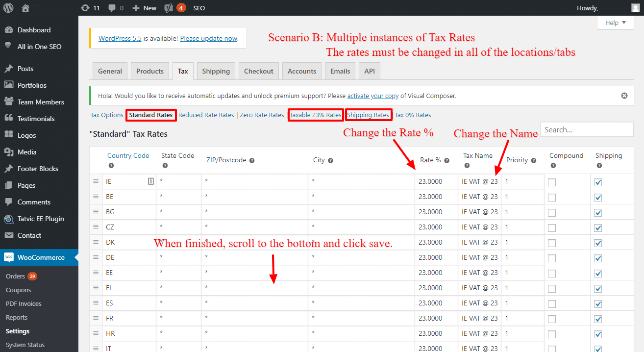
Task: Open the Reduced Rate Rates link
Action: point(206,115)
